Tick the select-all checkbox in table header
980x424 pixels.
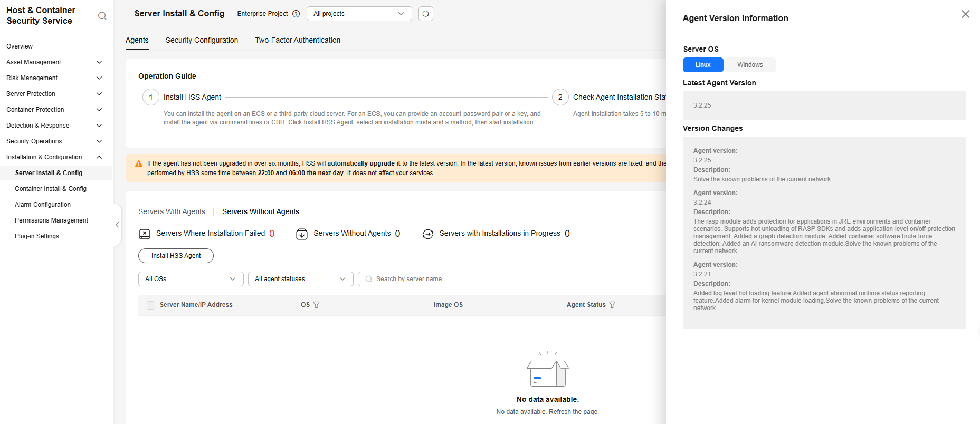[151, 305]
